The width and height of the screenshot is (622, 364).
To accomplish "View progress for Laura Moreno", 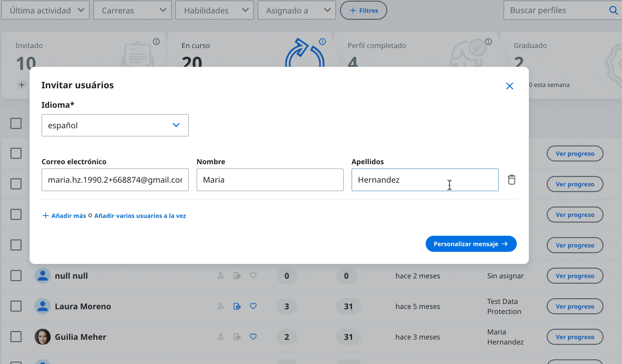I will 575,306.
